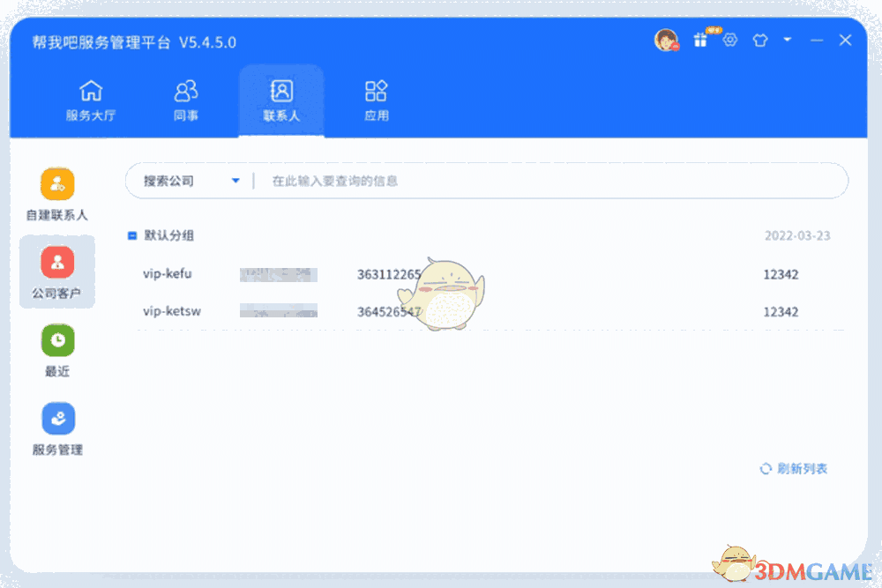The image size is (882, 588).
Task: Click the gift rewards icon
Action: tap(699, 41)
